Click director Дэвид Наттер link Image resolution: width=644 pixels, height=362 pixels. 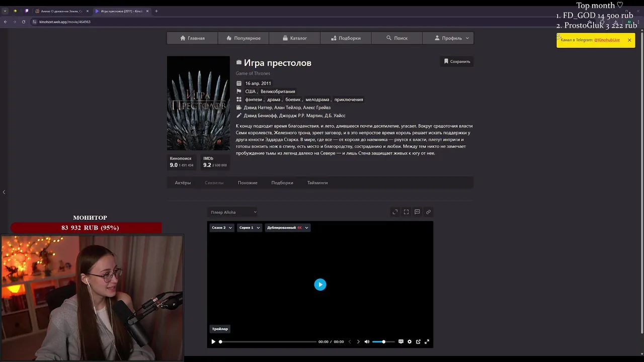258,108
